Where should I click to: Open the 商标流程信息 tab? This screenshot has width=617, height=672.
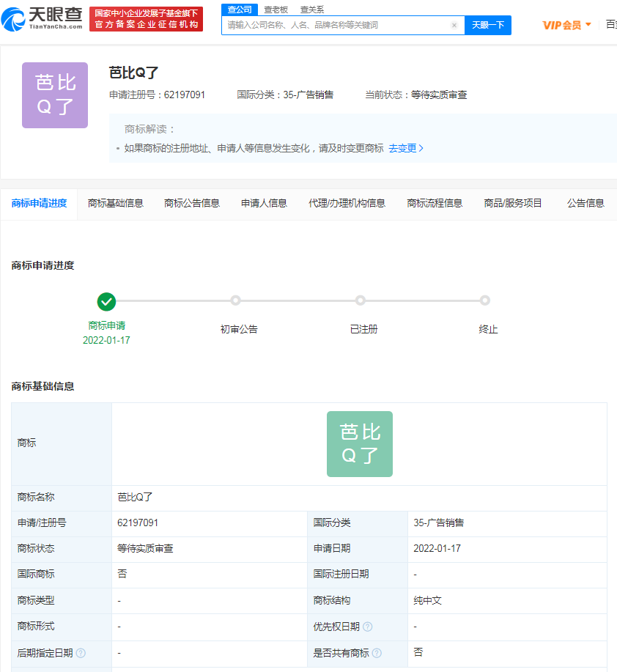coord(435,203)
